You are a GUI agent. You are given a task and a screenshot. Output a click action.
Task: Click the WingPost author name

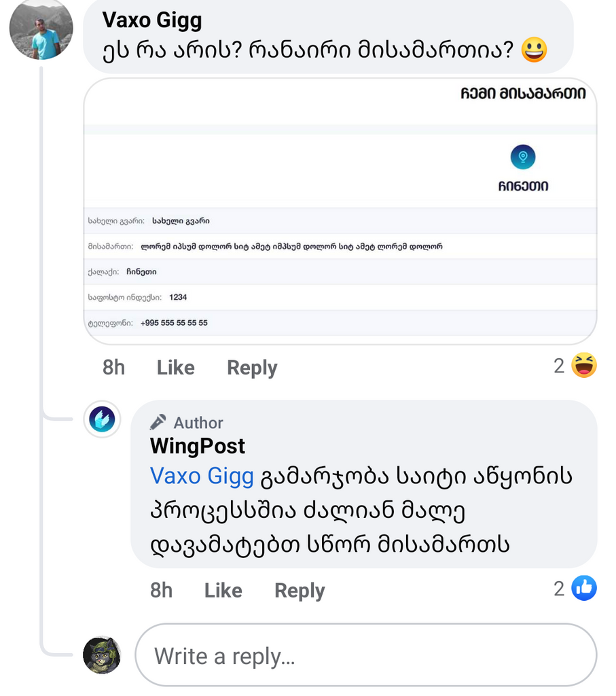pyautogui.click(x=197, y=447)
